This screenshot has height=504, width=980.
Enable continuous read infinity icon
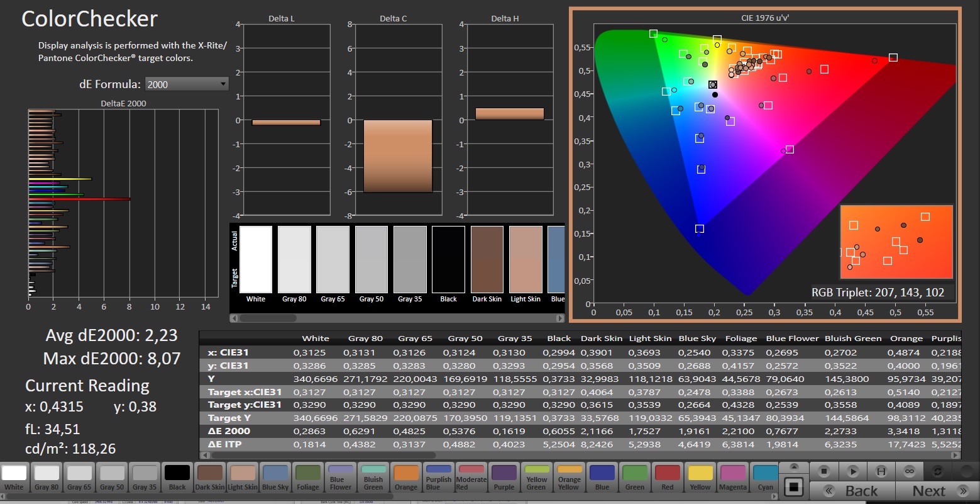909,471
